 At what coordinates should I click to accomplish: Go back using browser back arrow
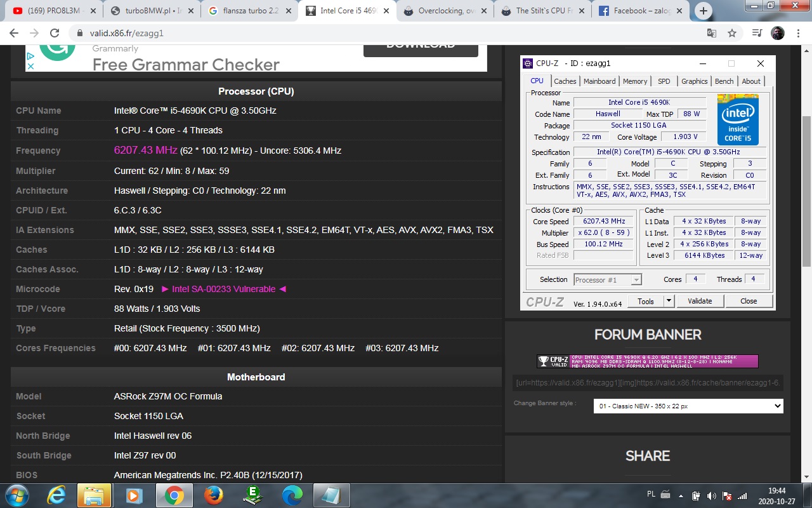[15, 33]
